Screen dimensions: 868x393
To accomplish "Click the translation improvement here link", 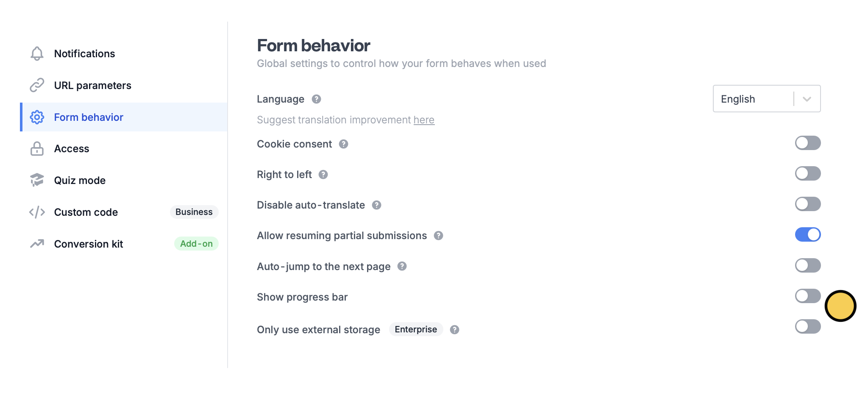I will point(424,120).
